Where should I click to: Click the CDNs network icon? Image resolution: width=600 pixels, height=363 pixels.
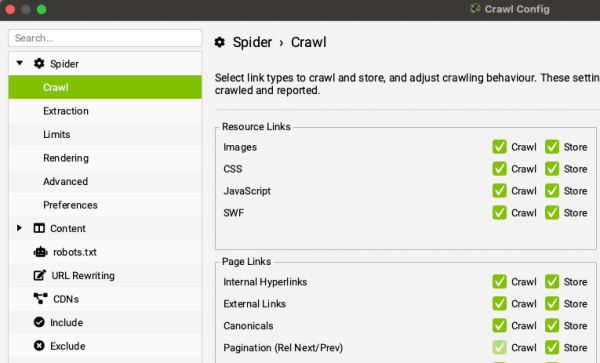tap(41, 299)
